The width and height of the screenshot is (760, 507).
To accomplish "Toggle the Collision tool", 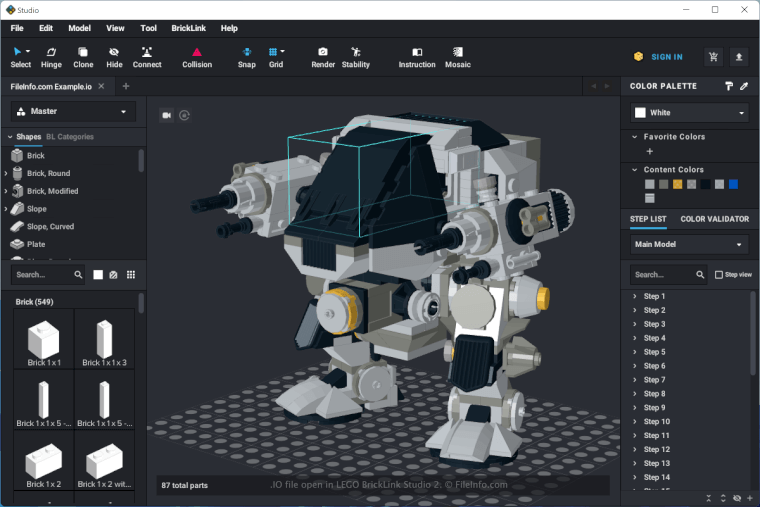I will [197, 57].
